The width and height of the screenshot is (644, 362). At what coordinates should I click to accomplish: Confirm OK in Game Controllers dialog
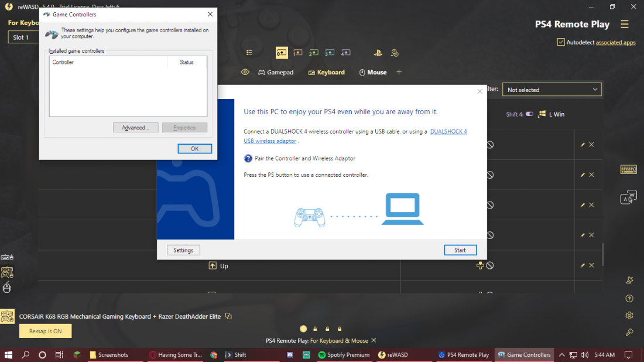[x=195, y=149]
